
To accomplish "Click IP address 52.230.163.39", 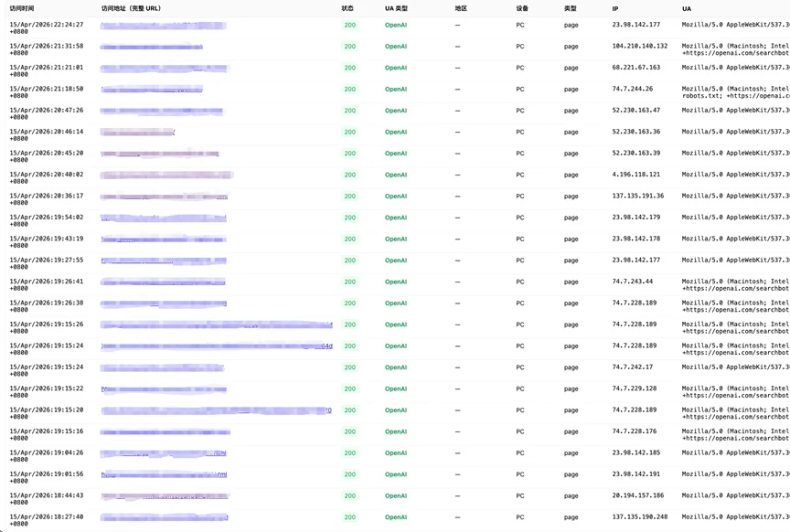I will point(635,154).
